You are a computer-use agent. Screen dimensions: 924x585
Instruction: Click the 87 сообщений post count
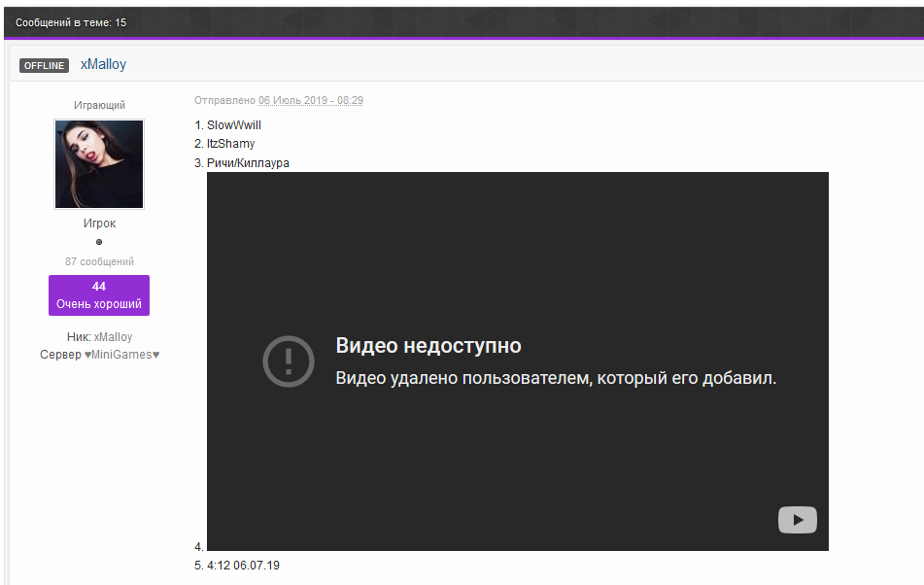[x=99, y=262]
